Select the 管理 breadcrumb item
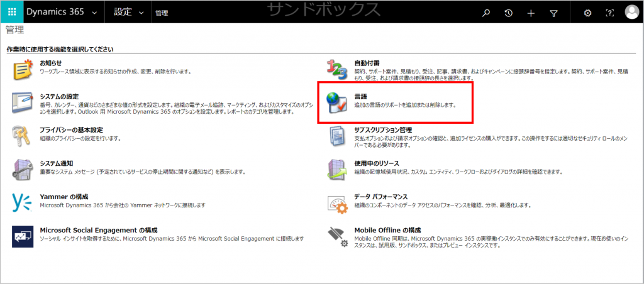This screenshot has height=284, width=644. pos(162,13)
